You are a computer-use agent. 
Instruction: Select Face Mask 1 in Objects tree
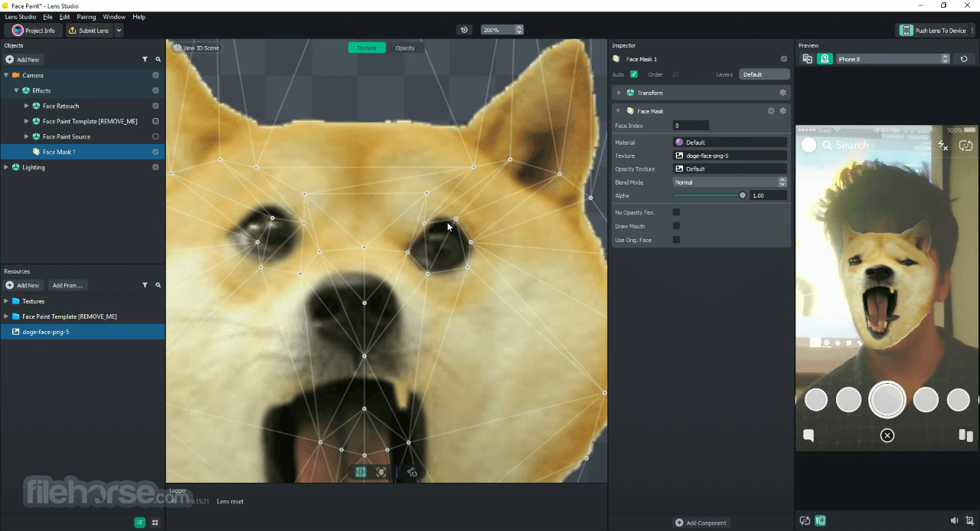[83, 152]
